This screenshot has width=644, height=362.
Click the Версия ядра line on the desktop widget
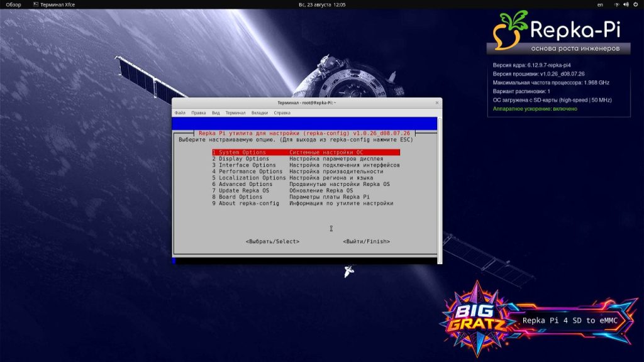531,65
